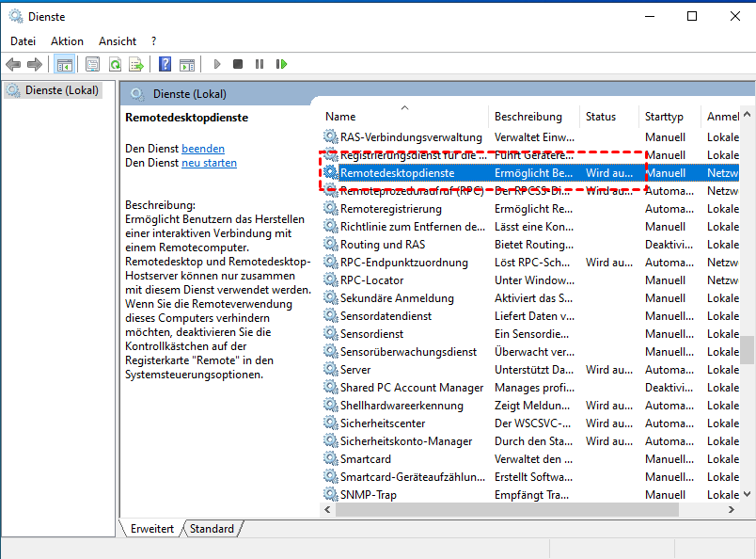The height and width of the screenshot is (559, 756).
Task: Click the Restart service toolbar icon
Action: click(281, 64)
